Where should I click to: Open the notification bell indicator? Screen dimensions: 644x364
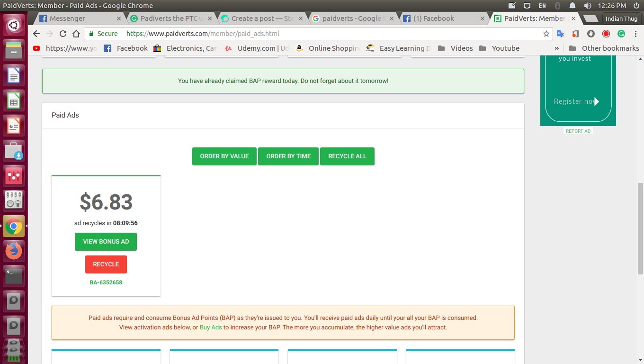tap(572, 6)
